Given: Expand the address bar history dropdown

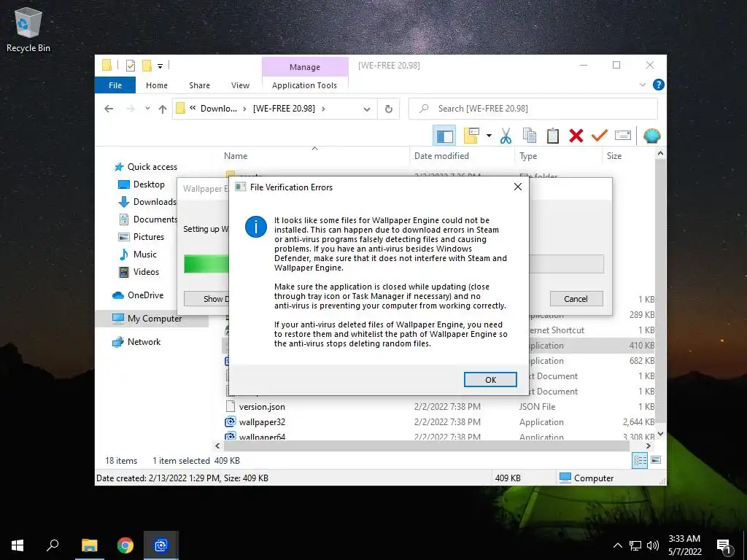Looking at the screenshot, I should (367, 109).
